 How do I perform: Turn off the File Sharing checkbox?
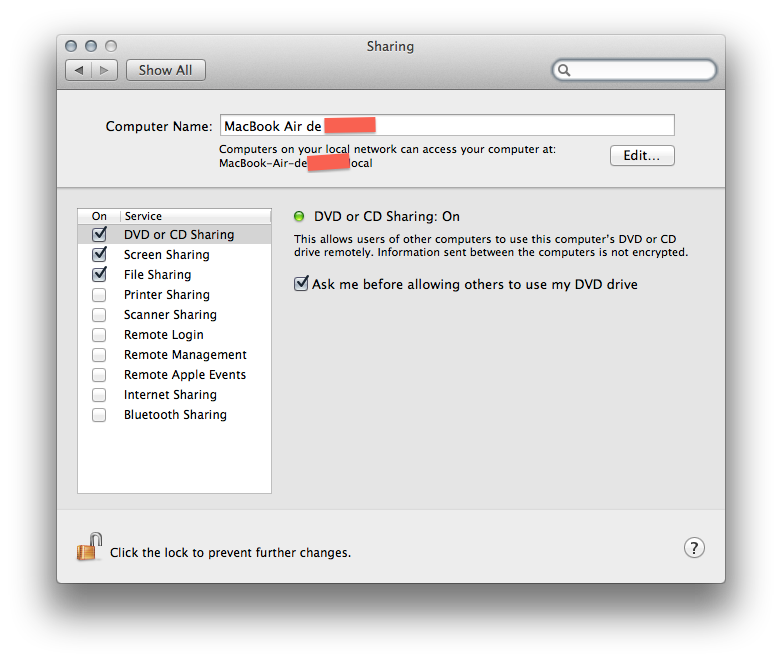[99, 275]
